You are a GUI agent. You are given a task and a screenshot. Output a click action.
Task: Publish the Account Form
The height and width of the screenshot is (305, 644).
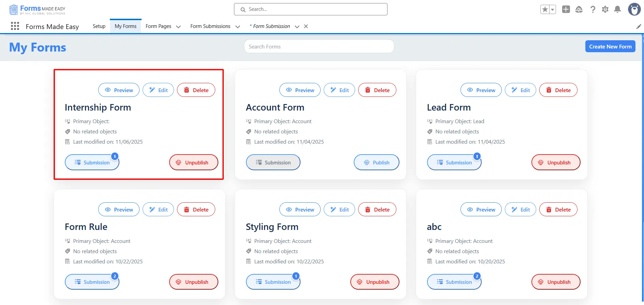pos(376,162)
